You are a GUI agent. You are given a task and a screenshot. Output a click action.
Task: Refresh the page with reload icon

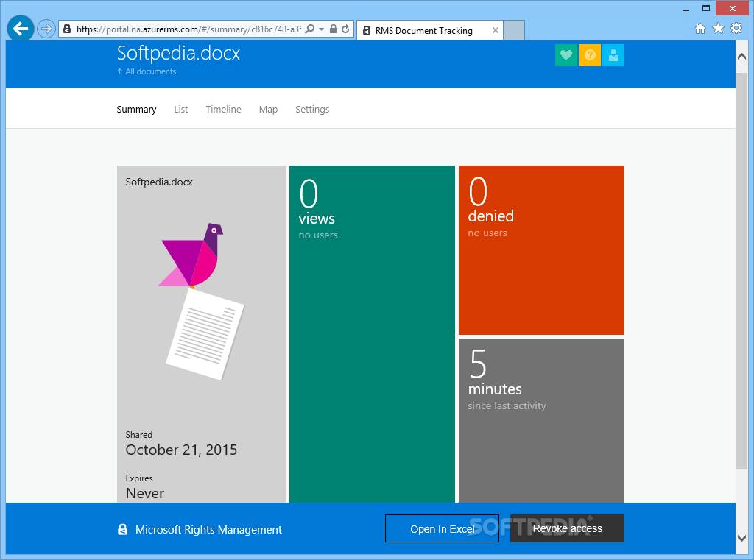(x=345, y=29)
